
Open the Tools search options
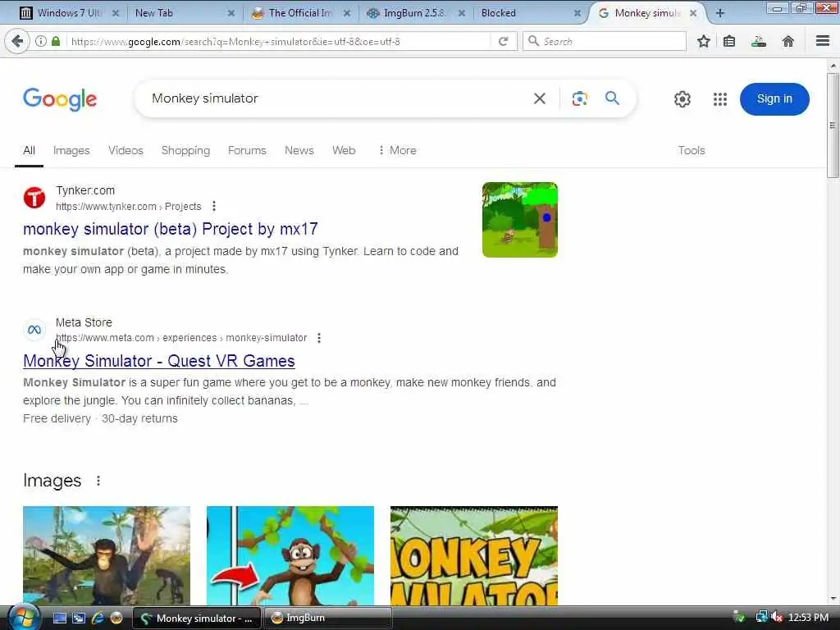pos(692,151)
